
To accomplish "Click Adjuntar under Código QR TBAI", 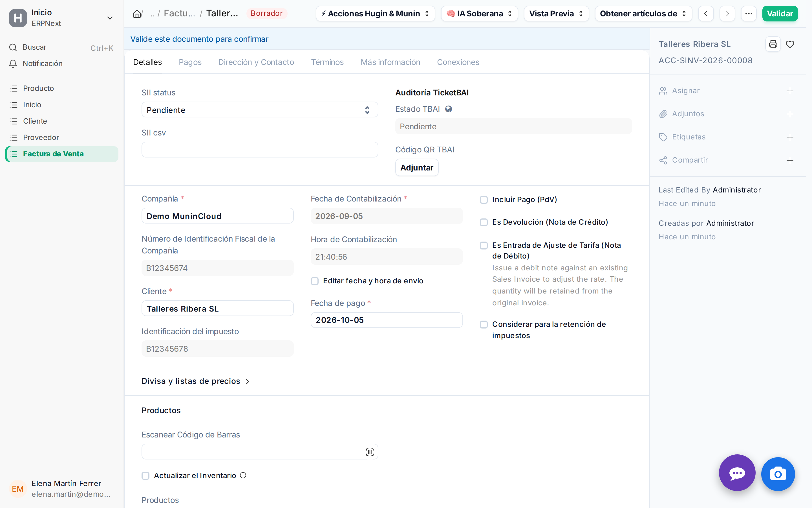I will tap(417, 168).
